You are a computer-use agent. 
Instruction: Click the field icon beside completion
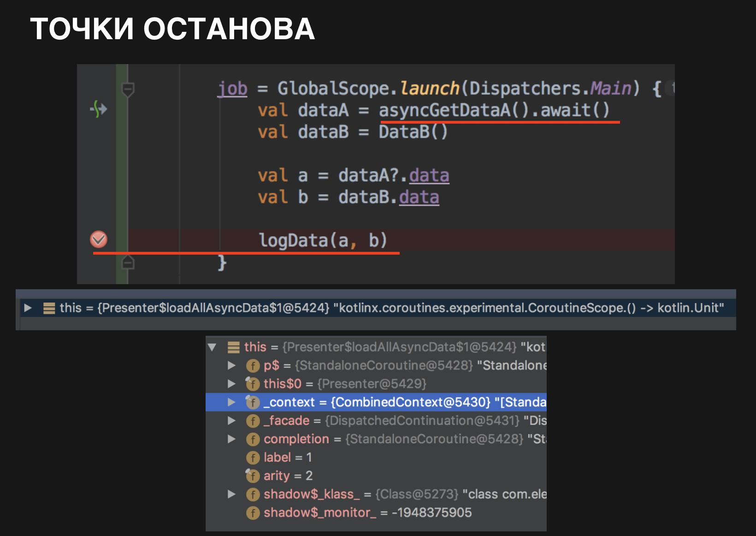[x=253, y=439]
